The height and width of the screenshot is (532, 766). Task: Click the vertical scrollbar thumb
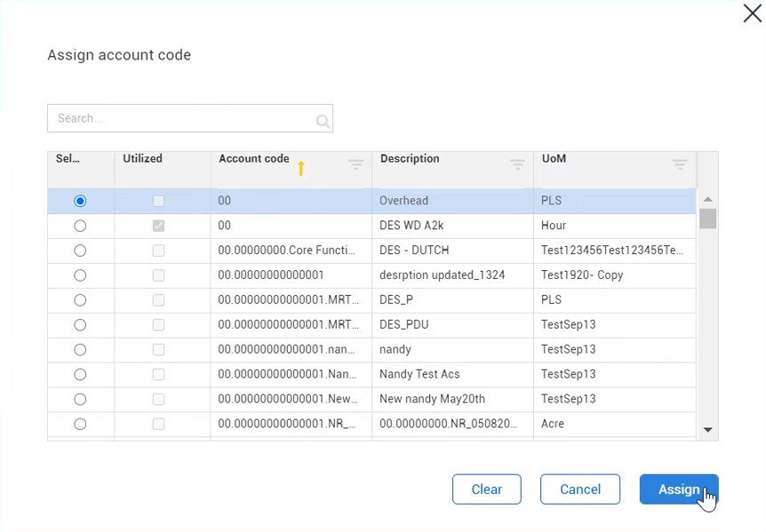tap(707, 218)
